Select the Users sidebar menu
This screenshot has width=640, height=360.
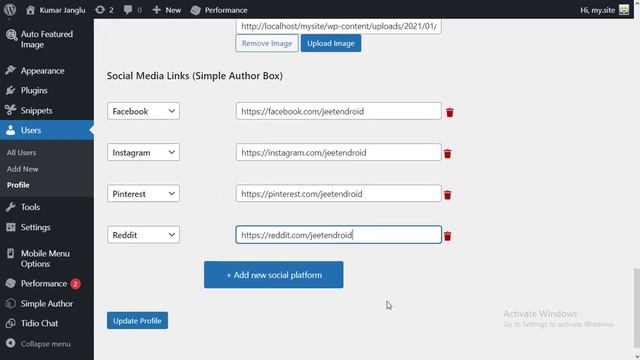(x=47, y=130)
